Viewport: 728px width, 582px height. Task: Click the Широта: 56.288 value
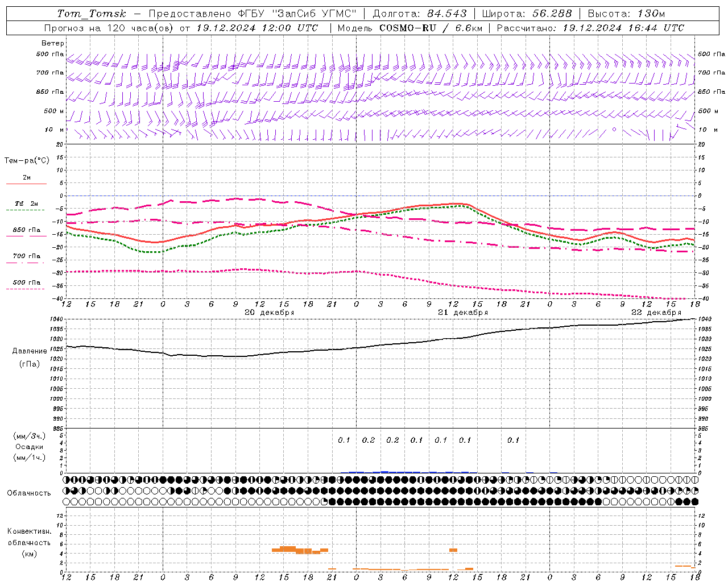point(527,14)
